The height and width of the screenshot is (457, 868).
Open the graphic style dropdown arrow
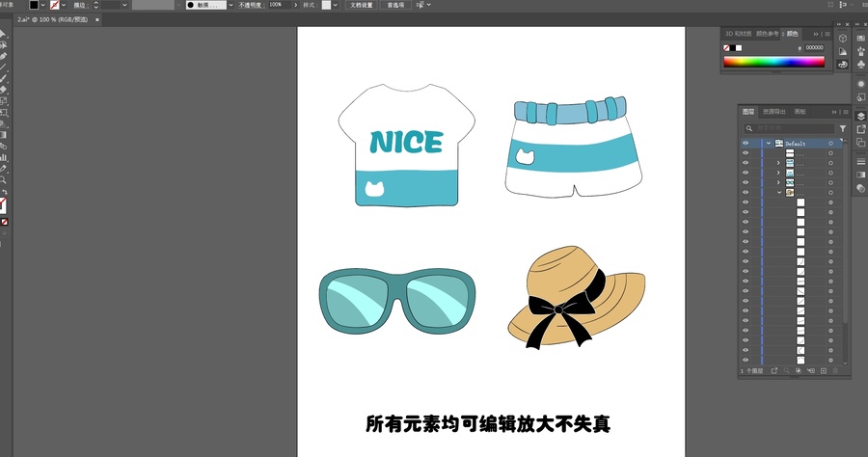point(336,5)
